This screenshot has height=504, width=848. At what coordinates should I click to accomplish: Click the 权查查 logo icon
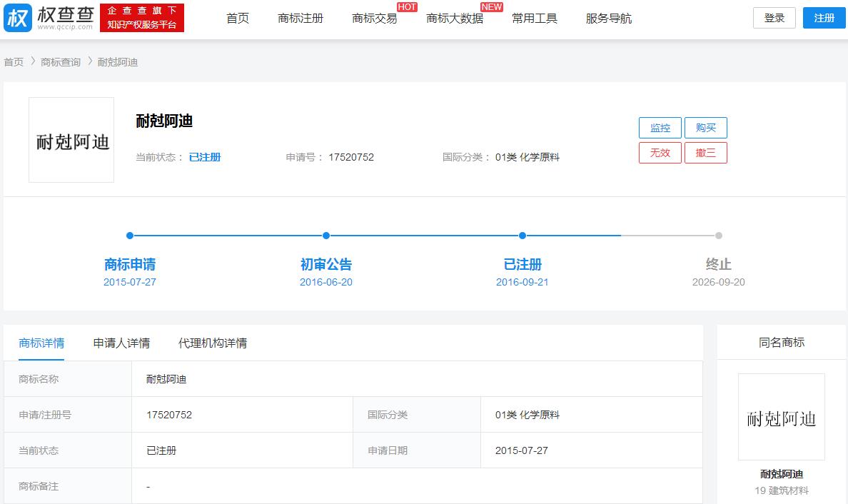[18, 17]
